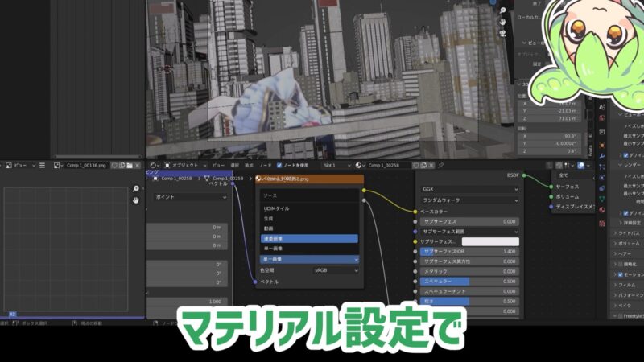Toggle the ノードを使用 checkbox
The height and width of the screenshot is (362, 644).
tap(279, 165)
